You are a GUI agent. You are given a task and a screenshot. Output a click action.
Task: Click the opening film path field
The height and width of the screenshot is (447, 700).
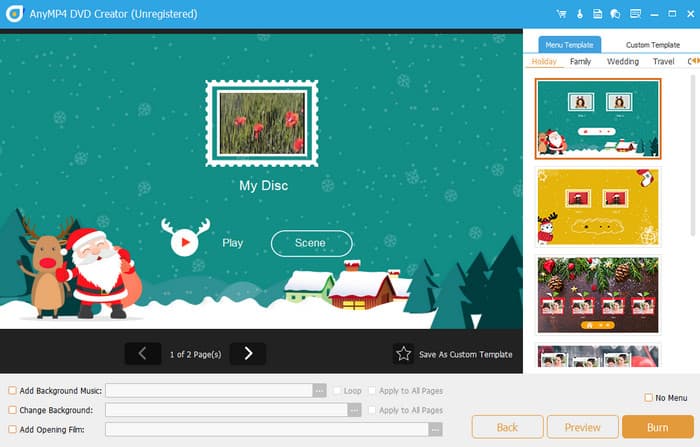[x=267, y=430]
